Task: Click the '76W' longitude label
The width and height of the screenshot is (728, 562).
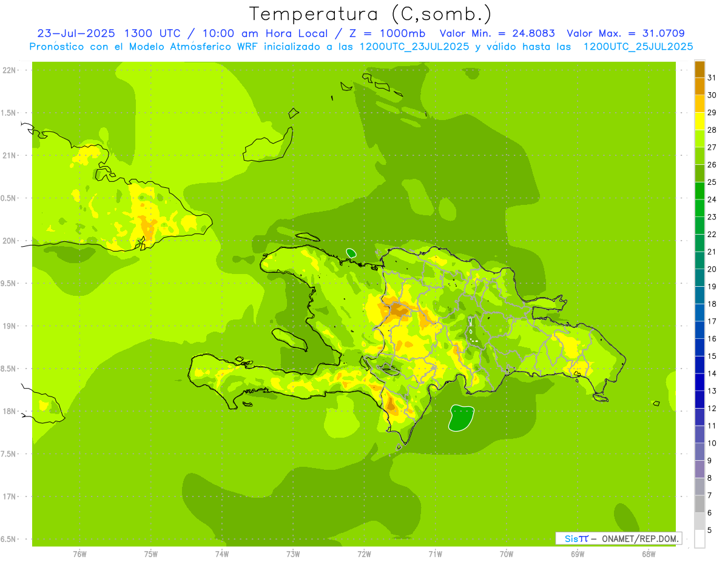Action: [79, 554]
